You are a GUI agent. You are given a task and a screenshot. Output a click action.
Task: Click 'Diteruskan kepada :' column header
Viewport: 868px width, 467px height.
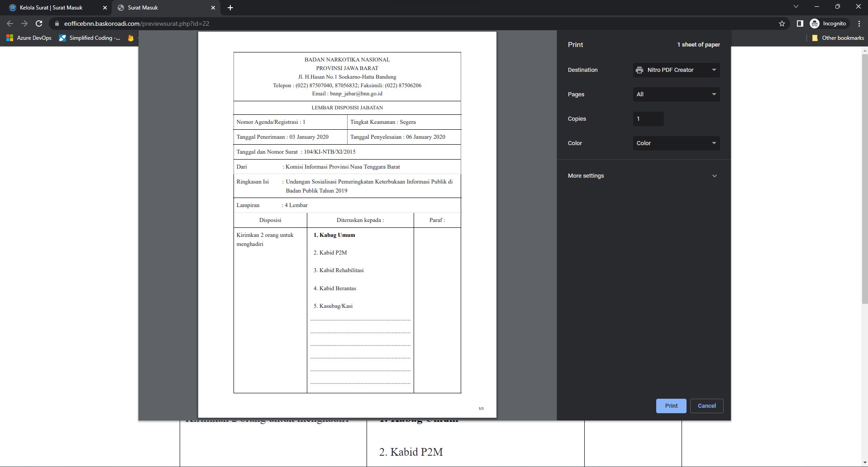tap(360, 220)
